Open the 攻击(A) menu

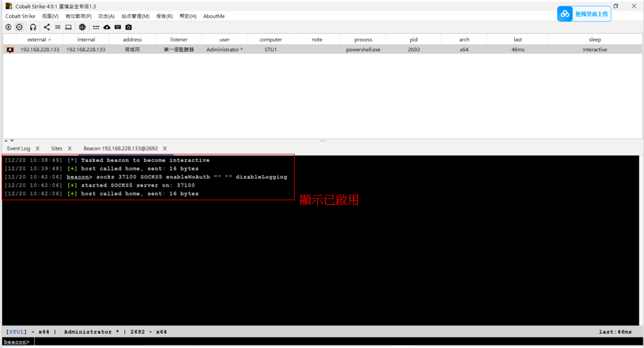tap(106, 16)
